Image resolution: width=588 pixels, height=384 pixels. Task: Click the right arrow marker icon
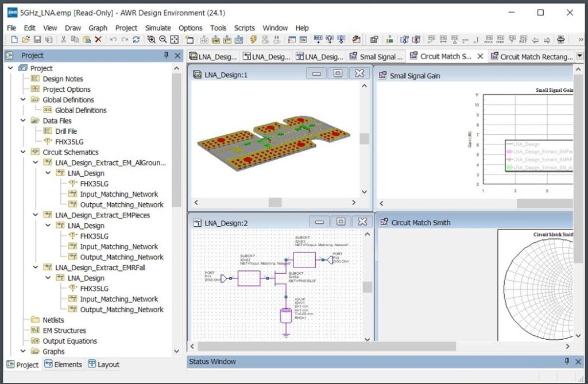[x=547, y=40]
